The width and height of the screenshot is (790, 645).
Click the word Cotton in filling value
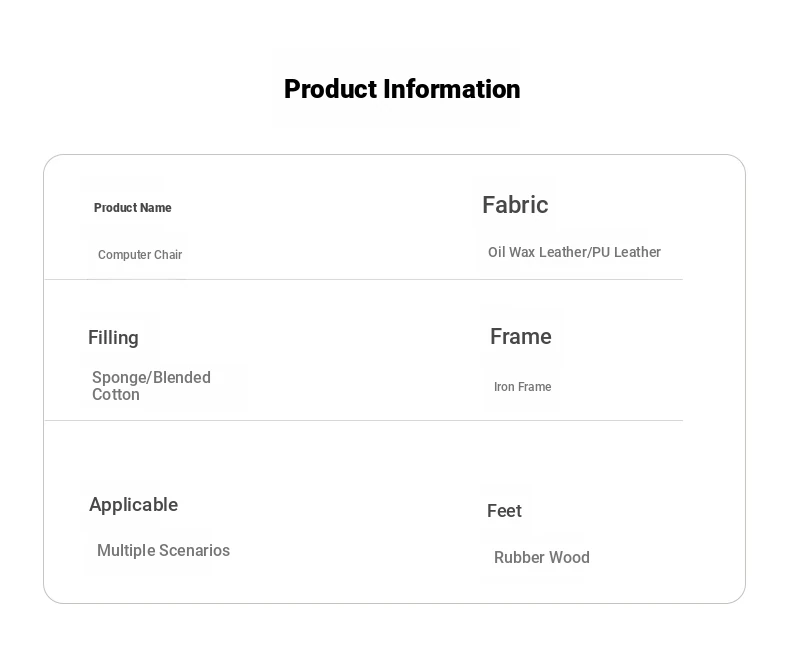click(116, 395)
